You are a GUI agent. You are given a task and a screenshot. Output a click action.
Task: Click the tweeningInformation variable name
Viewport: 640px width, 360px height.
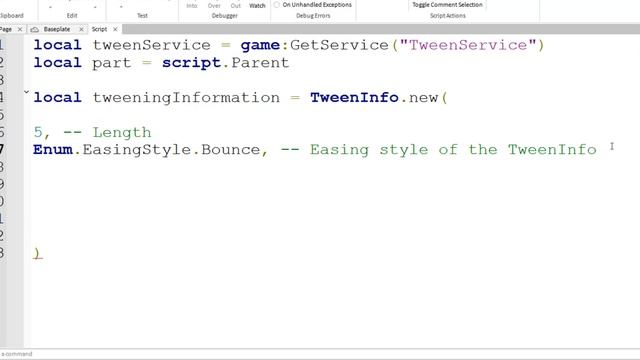(186, 98)
